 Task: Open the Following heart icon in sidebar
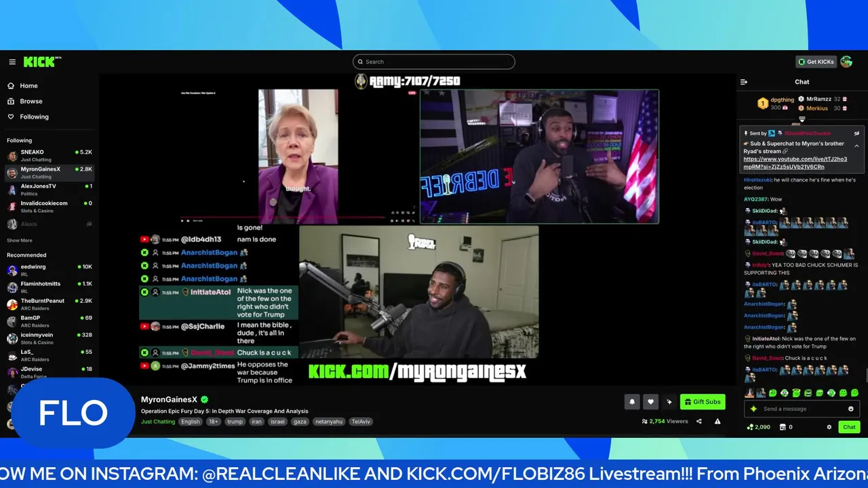[11, 117]
